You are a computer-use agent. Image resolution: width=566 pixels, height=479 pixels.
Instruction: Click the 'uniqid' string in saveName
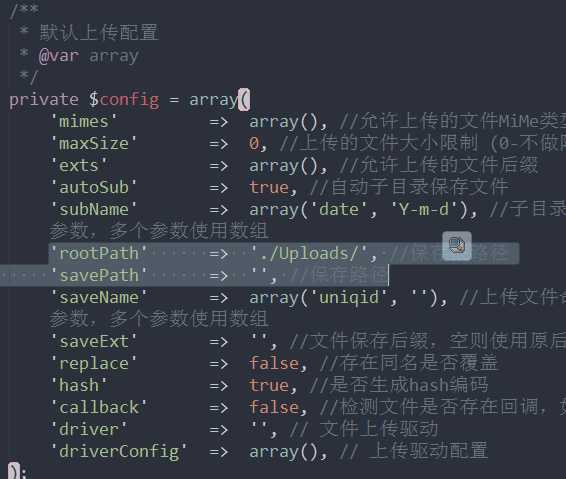click(x=348, y=298)
